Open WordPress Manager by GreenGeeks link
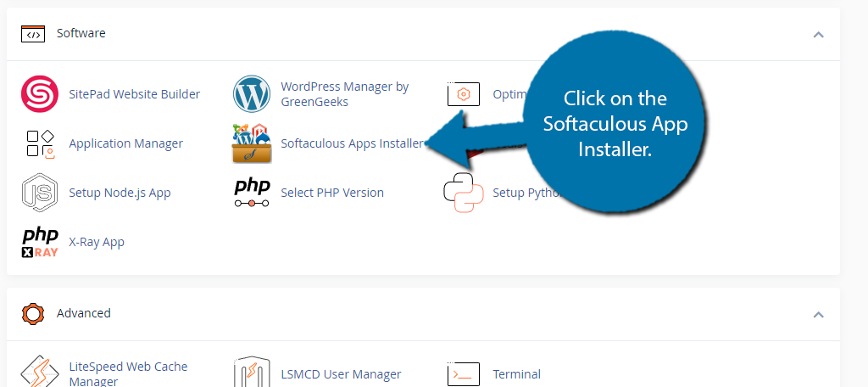This screenshot has width=868, height=387. [344, 94]
